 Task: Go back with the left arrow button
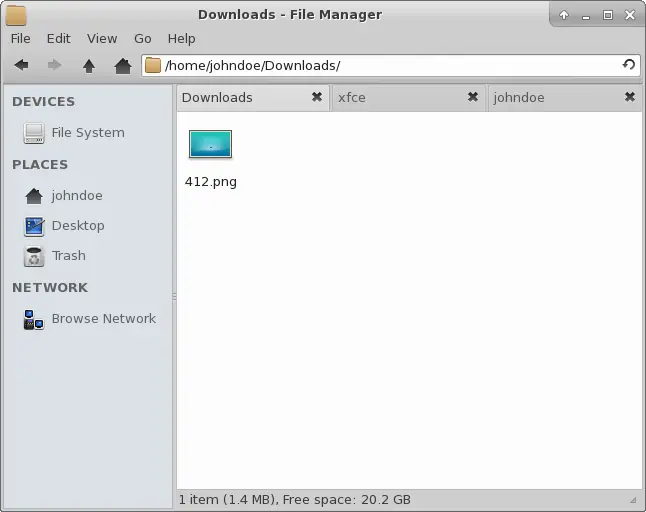[x=21, y=65]
